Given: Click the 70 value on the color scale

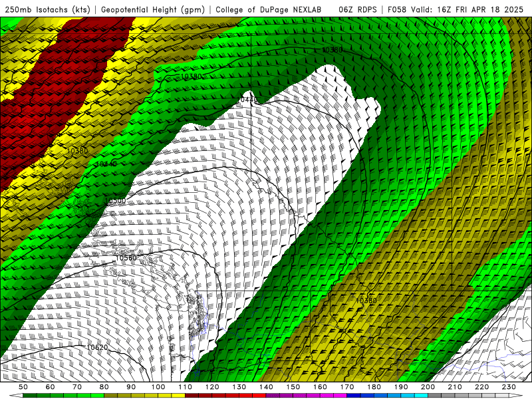Looking at the screenshot, I should click(x=77, y=387).
